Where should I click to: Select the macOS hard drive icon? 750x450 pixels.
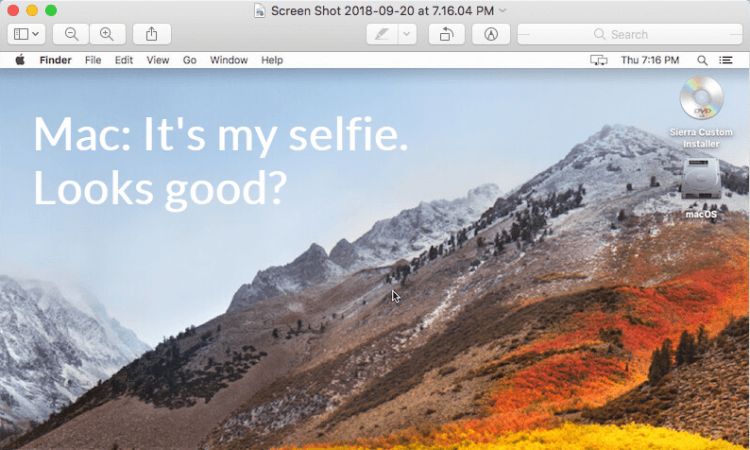(701, 179)
